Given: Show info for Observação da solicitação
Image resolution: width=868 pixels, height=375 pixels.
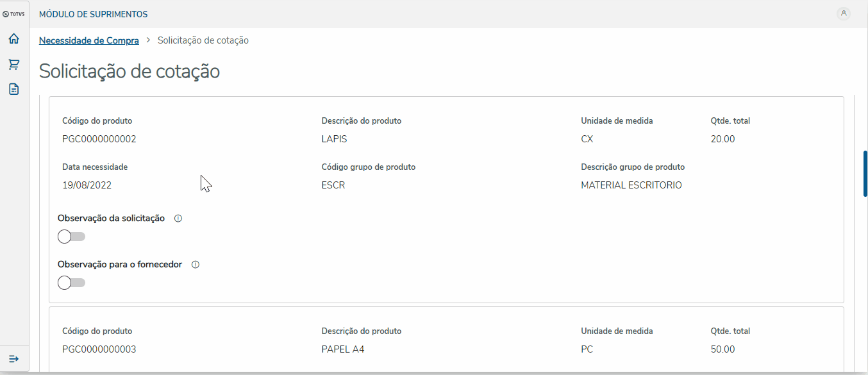Looking at the screenshot, I should pos(178,219).
